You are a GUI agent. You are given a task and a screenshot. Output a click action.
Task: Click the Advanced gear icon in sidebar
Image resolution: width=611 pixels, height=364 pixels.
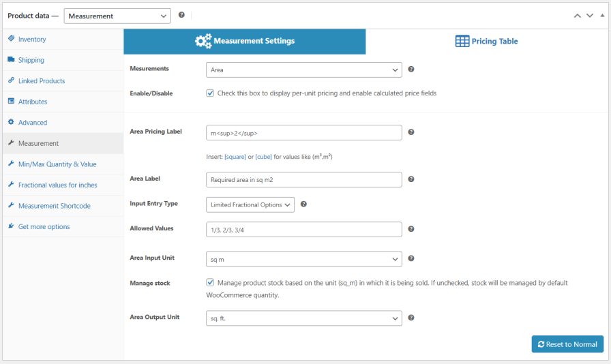tap(12, 121)
